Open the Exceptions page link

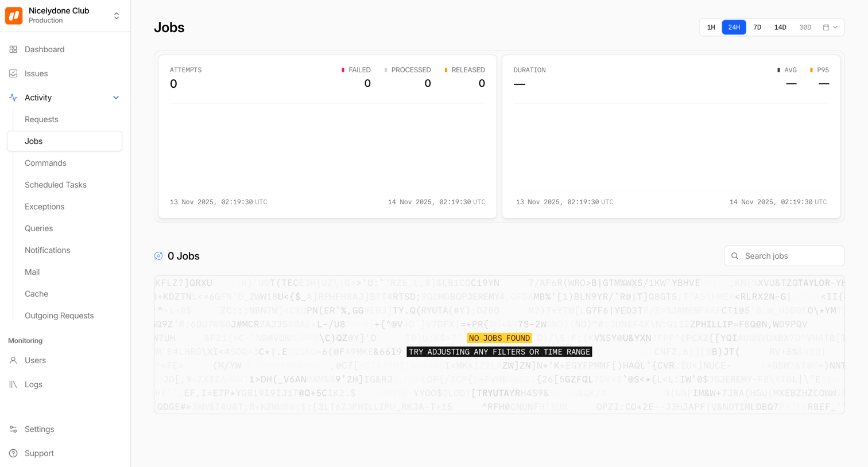pos(45,207)
